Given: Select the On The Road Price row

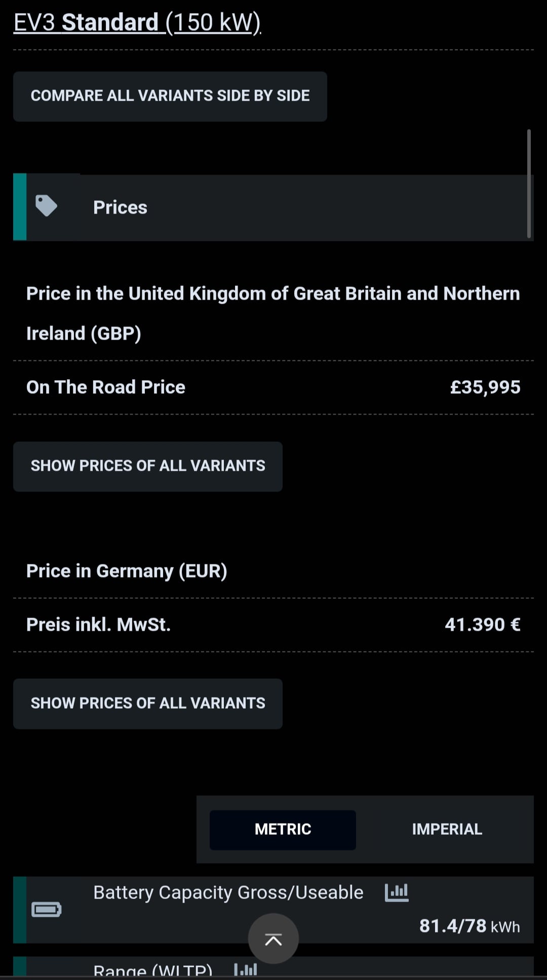Looking at the screenshot, I should point(273,387).
